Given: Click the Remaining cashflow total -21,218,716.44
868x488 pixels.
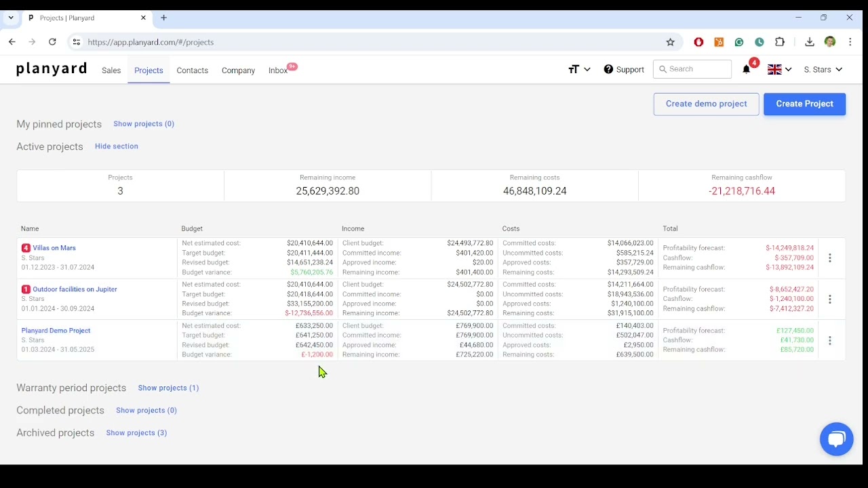Looking at the screenshot, I should pos(742,191).
